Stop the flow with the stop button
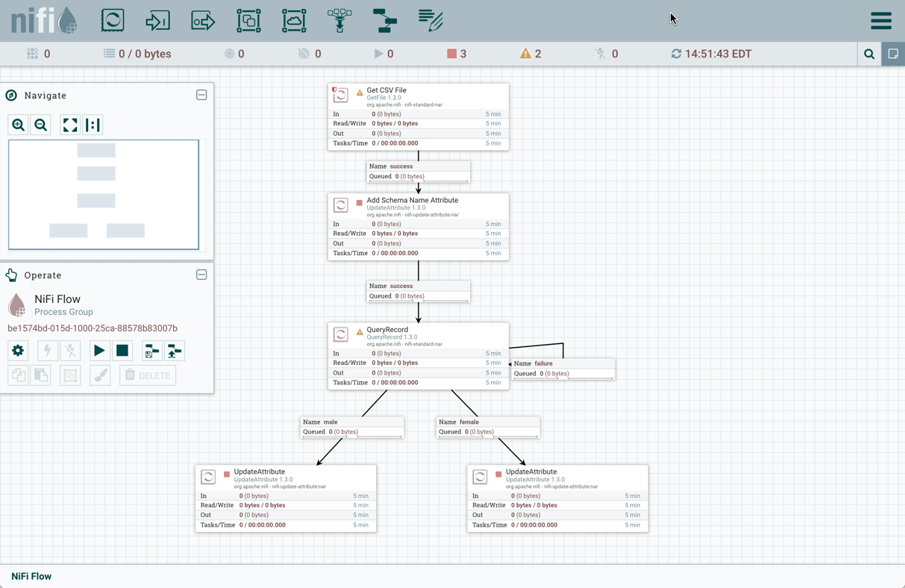Screen dimensions: 905x588 tap(122, 351)
